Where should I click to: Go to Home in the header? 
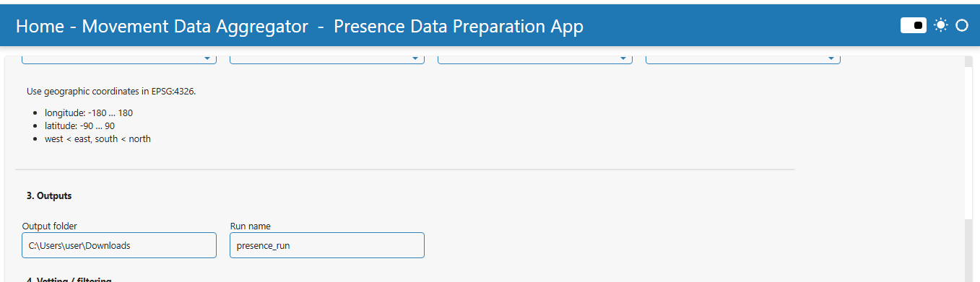40,27
